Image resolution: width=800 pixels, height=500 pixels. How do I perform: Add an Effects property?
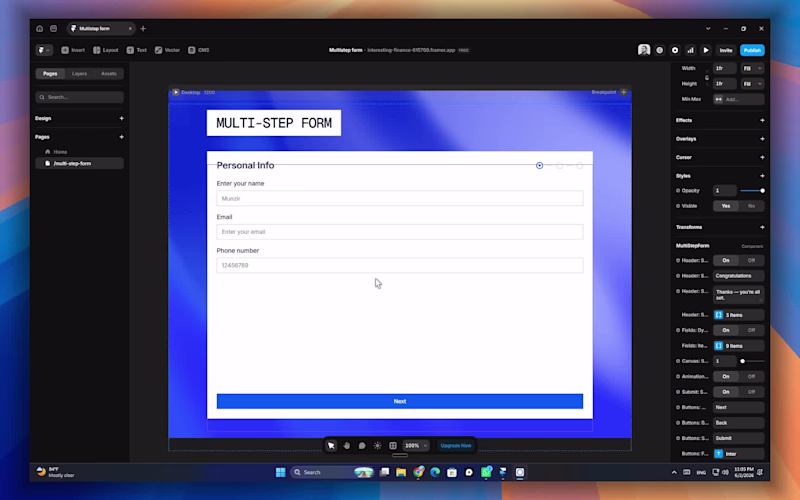click(762, 120)
